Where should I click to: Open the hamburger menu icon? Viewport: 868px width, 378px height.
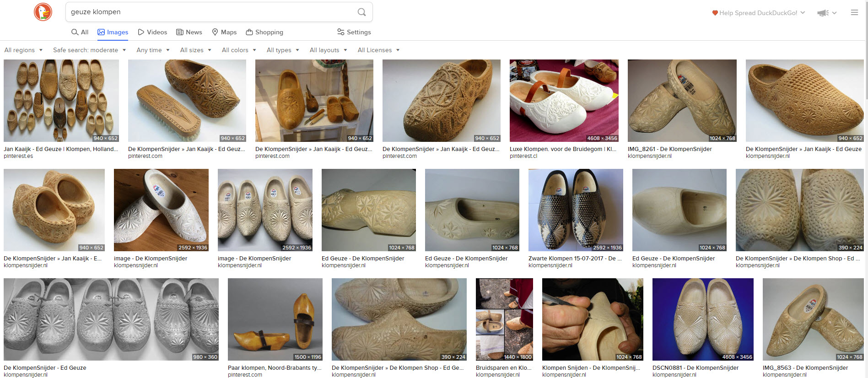(854, 13)
